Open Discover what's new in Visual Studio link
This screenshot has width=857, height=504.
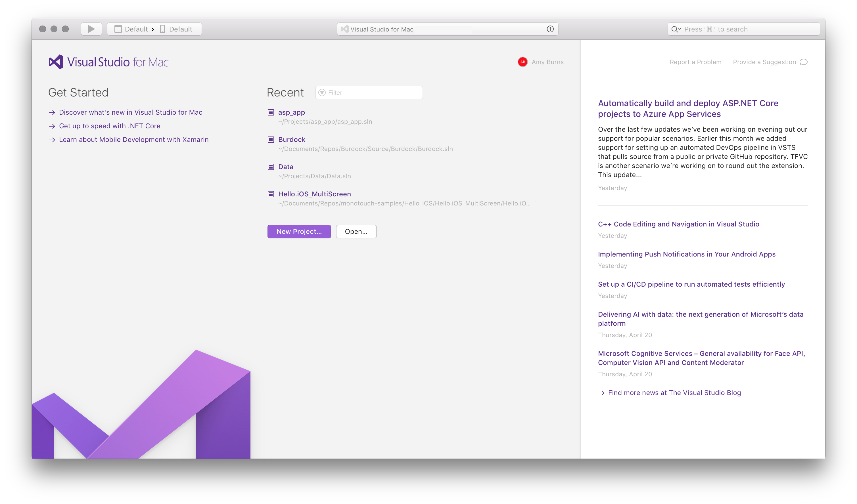tap(130, 112)
